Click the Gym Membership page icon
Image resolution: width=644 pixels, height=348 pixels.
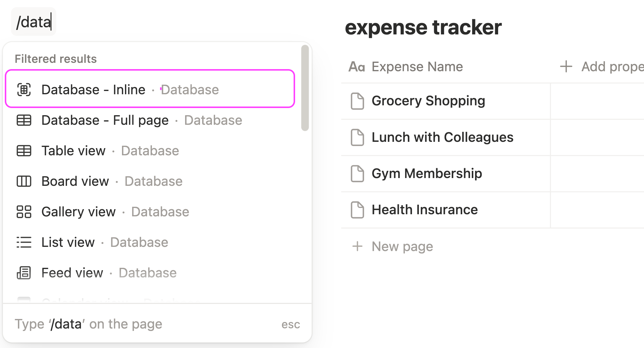coord(357,174)
